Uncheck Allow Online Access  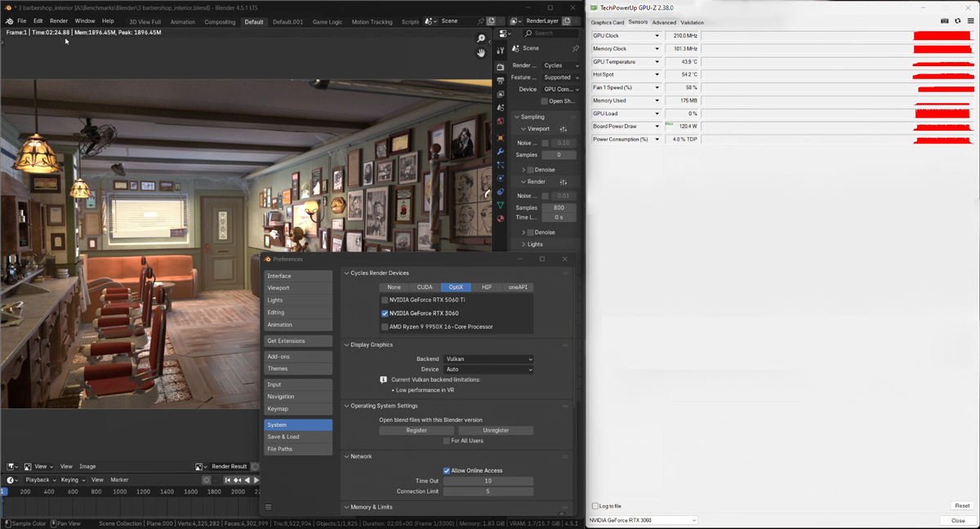(x=447, y=470)
